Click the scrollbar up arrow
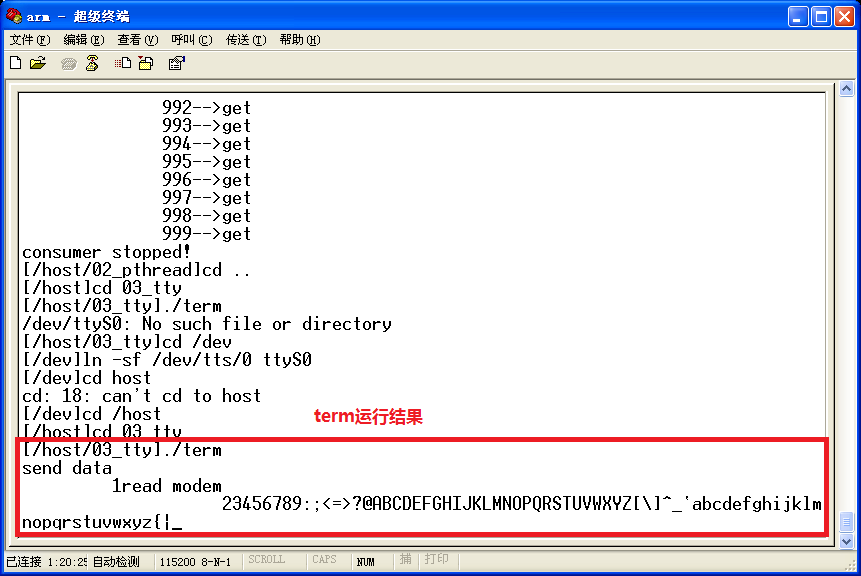The height and width of the screenshot is (576, 861). click(x=846, y=89)
